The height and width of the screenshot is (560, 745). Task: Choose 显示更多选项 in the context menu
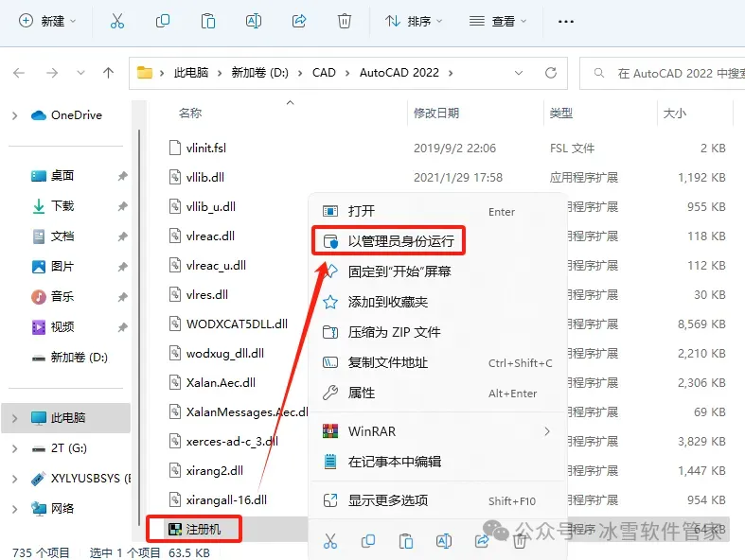coord(437,500)
